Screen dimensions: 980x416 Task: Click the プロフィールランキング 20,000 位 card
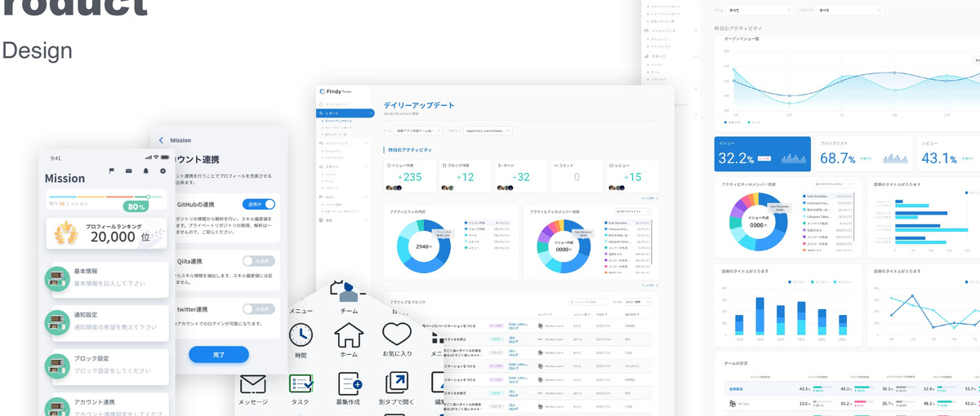[x=108, y=234]
